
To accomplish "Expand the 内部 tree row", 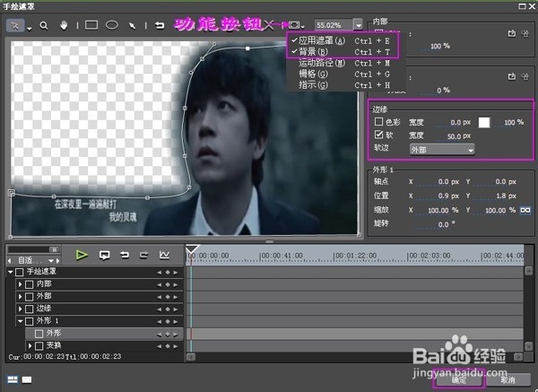I will [20, 284].
